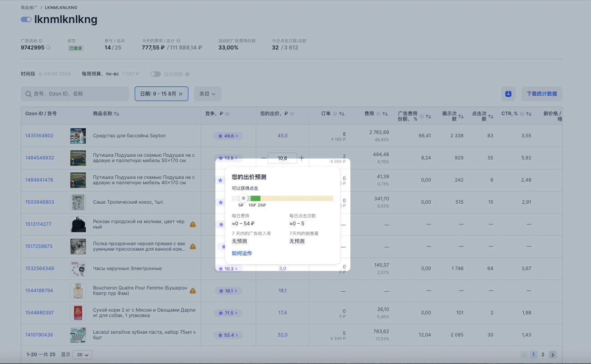Clear the date filter 9 - 15
Image resolution: width=591 pixels, height=364 pixels.
181,94
